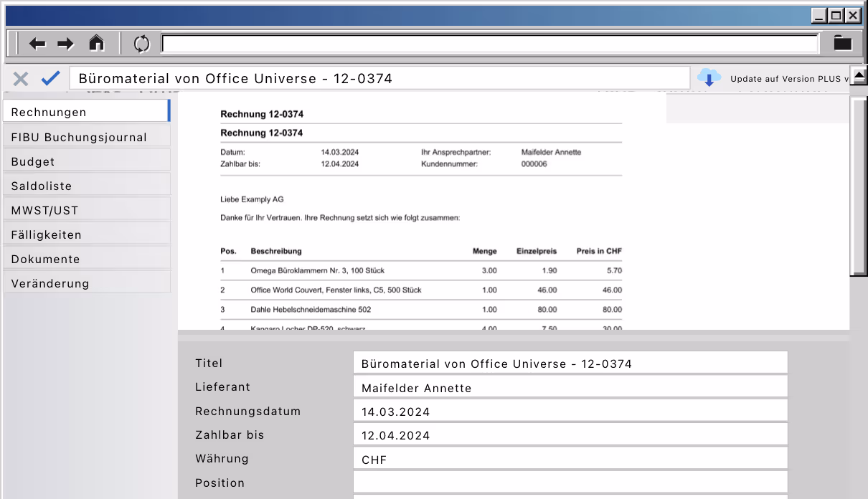Open the folder icon in the toolbar

[x=843, y=43]
